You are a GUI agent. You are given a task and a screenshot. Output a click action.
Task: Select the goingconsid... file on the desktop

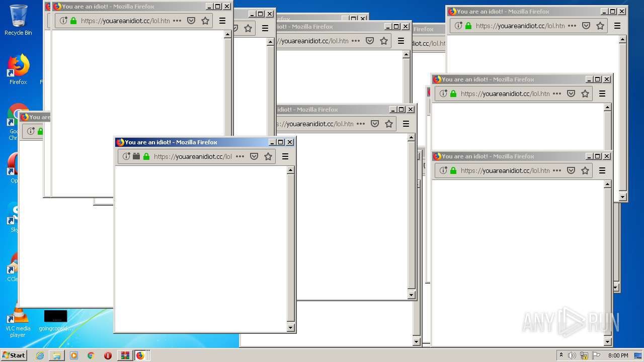(55, 320)
